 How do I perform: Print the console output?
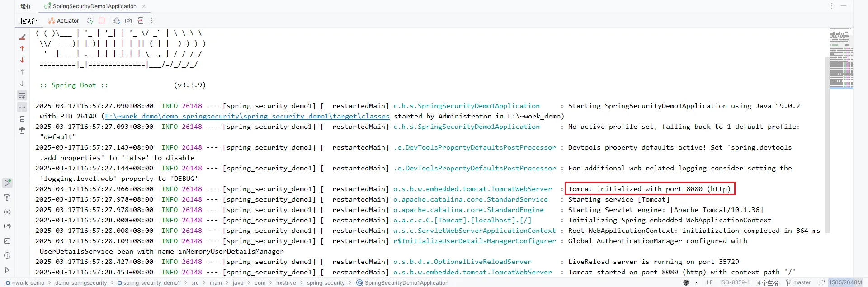click(22, 119)
